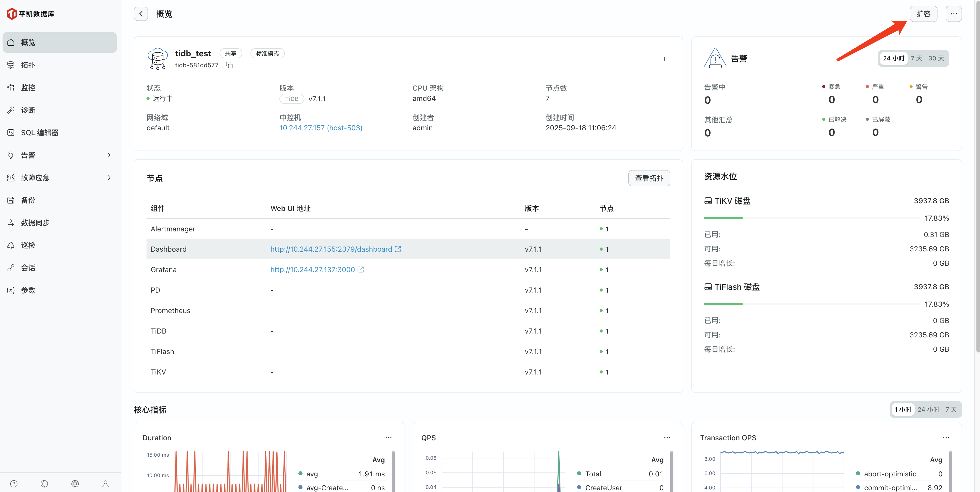Click the back arrow beside 概览 title
Image resolution: width=980 pixels, height=492 pixels.
[141, 14]
